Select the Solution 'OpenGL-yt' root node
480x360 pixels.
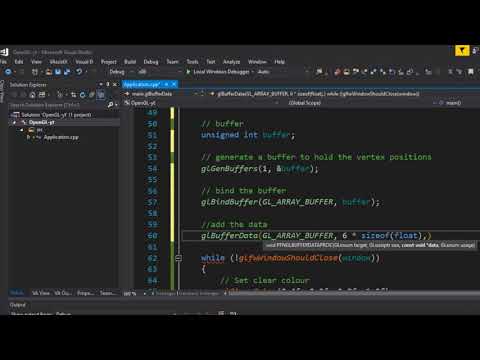coord(56,115)
